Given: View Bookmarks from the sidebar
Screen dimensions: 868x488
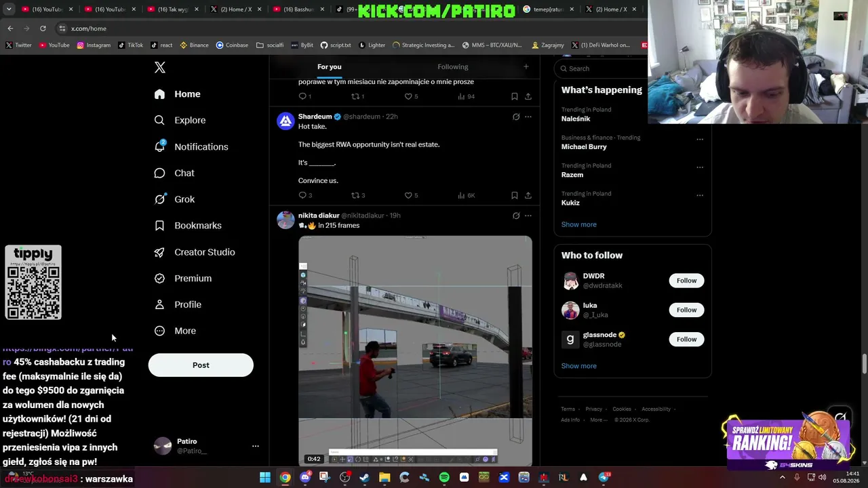Looking at the screenshot, I should coord(188,226).
